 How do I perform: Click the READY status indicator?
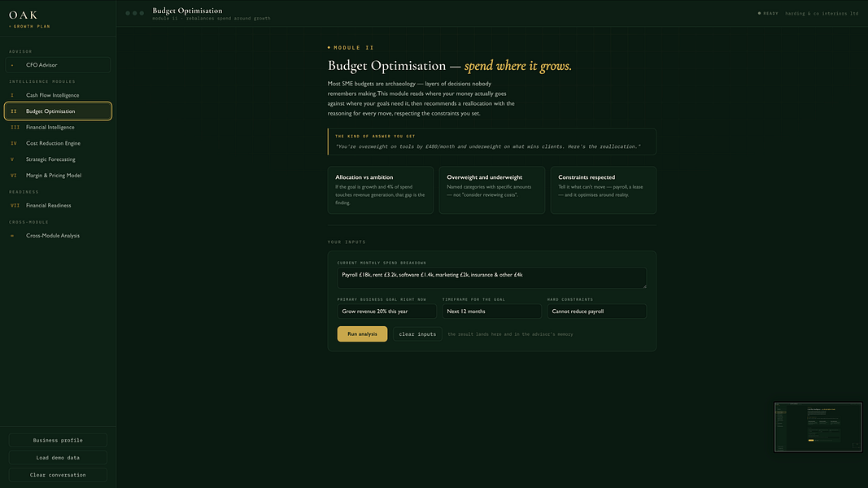pyautogui.click(x=768, y=13)
